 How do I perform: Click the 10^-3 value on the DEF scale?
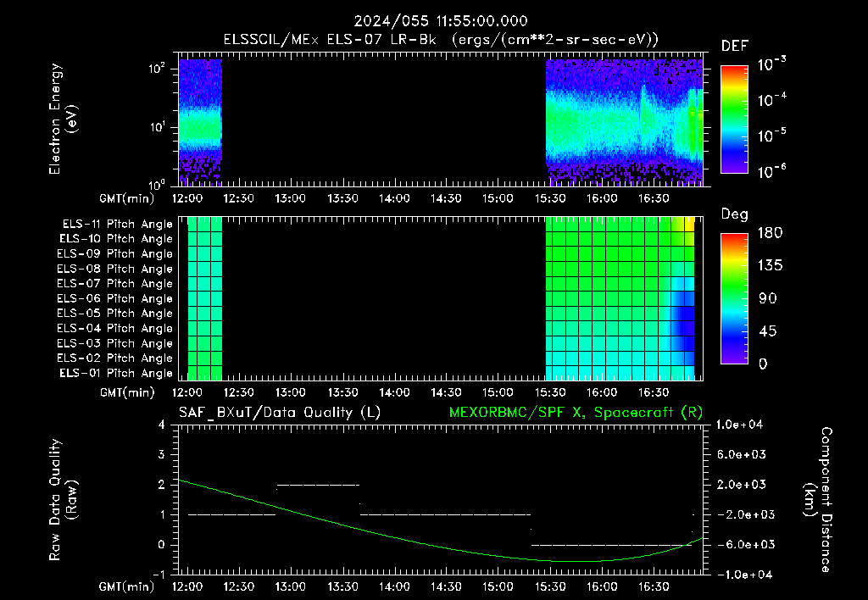(771, 64)
